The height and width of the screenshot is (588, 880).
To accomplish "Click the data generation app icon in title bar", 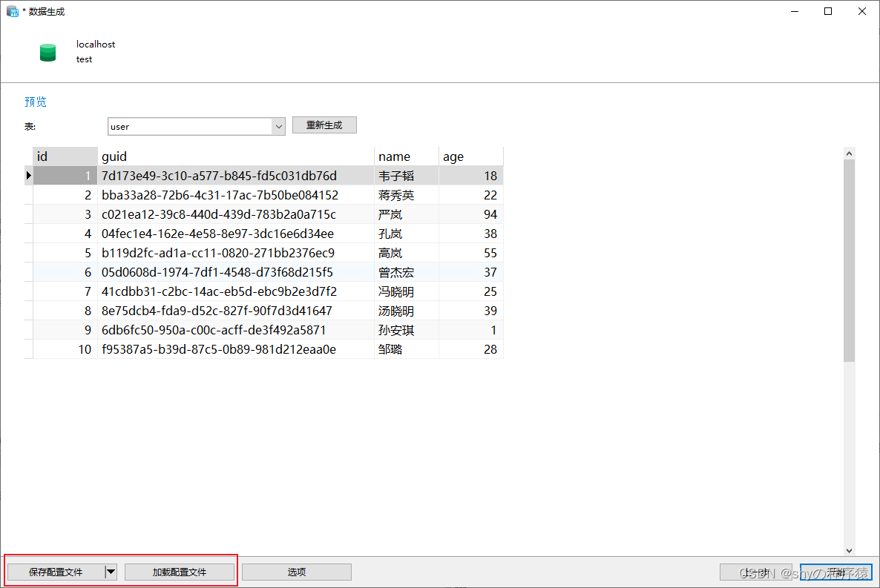I will (x=13, y=12).
